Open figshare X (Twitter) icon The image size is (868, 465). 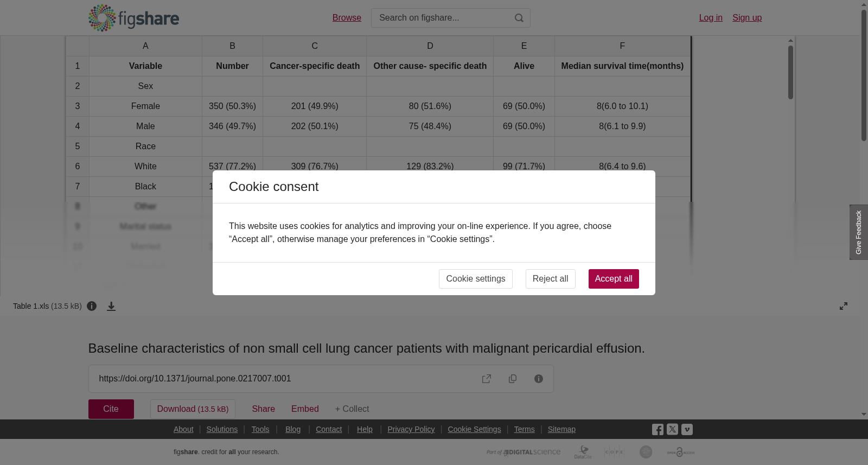(x=672, y=429)
